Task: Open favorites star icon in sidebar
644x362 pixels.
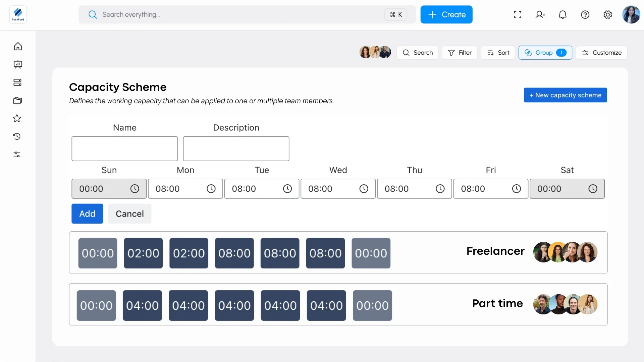Action: coord(17,118)
